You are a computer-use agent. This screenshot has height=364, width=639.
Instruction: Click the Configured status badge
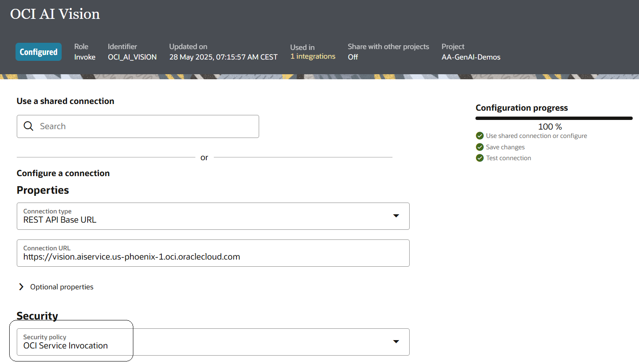click(x=39, y=52)
